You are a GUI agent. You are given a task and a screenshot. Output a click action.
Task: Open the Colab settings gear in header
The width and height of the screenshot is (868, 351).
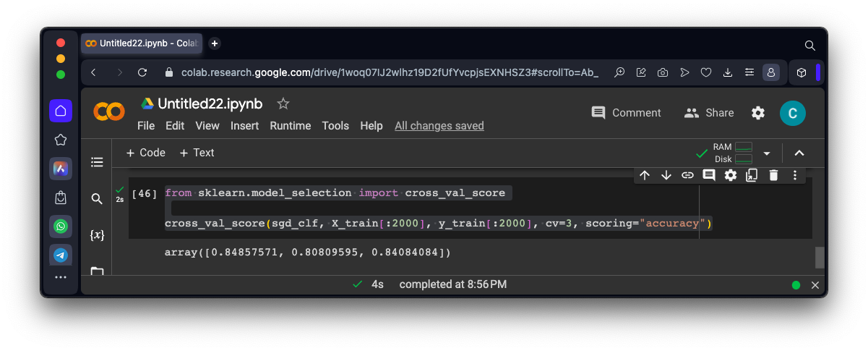point(758,113)
